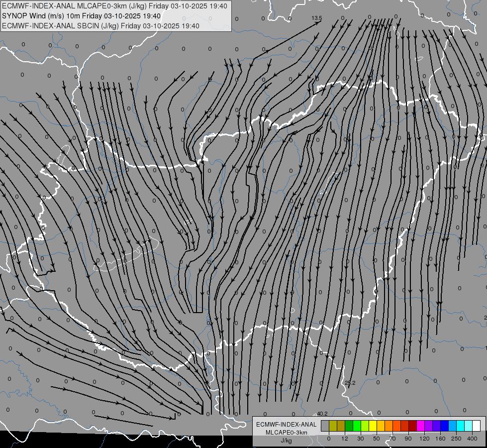Pick the pure yellow legend swatch
The height and width of the screenshot is (448, 487).
click(373, 426)
